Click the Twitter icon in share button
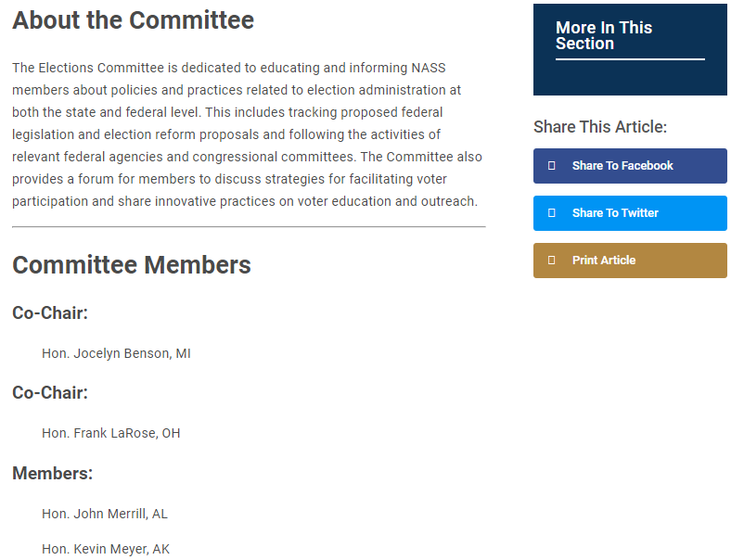744x560 pixels. coord(551,213)
